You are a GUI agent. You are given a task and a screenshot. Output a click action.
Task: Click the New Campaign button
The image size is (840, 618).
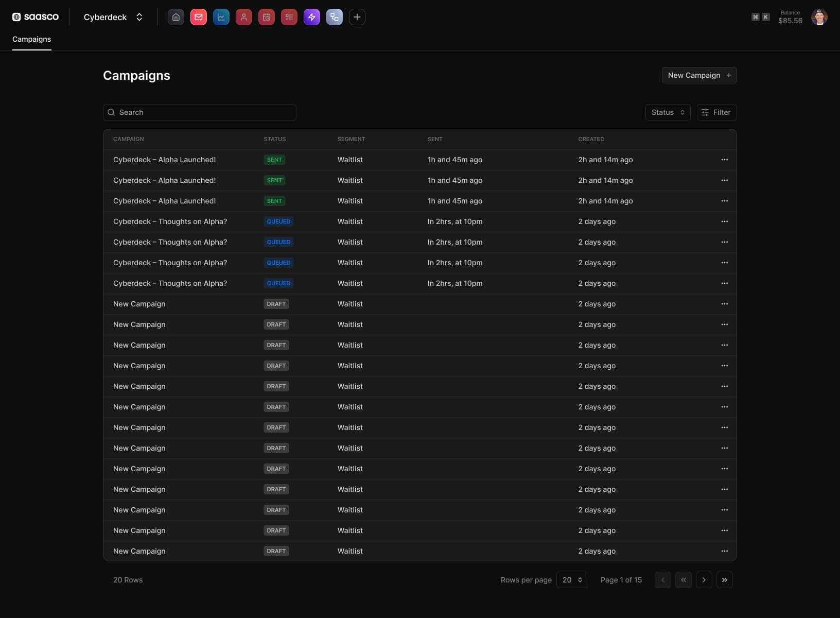(699, 75)
